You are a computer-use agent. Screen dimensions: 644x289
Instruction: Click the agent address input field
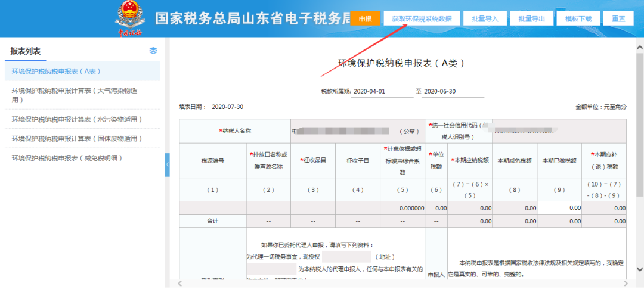(346, 257)
